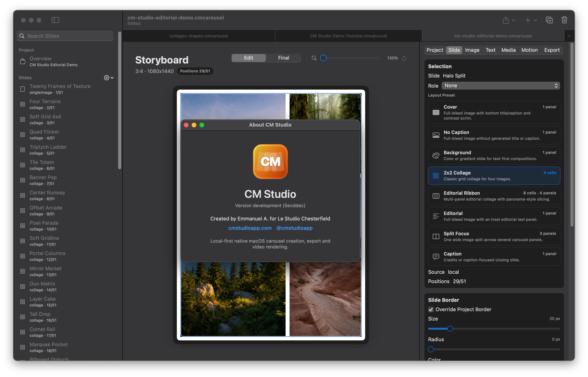Delete slide with the trash icon
Viewport: 588px width, 377px height.
click(564, 20)
